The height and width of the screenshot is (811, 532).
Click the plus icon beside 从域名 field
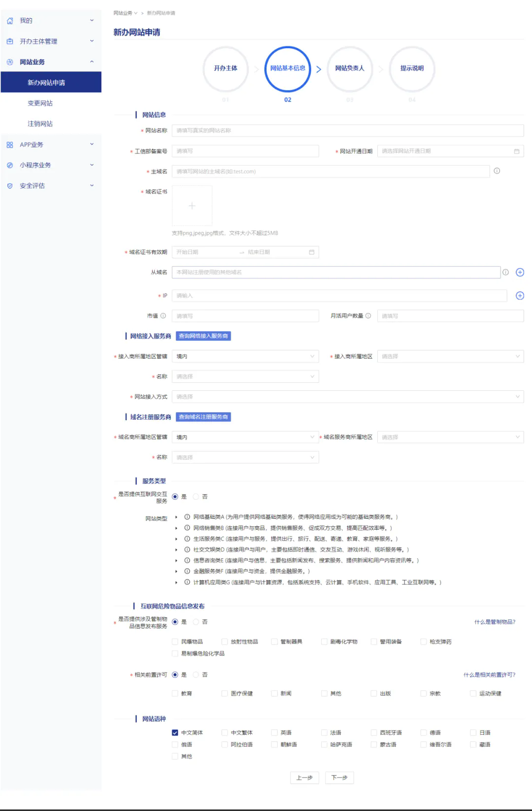(520, 272)
